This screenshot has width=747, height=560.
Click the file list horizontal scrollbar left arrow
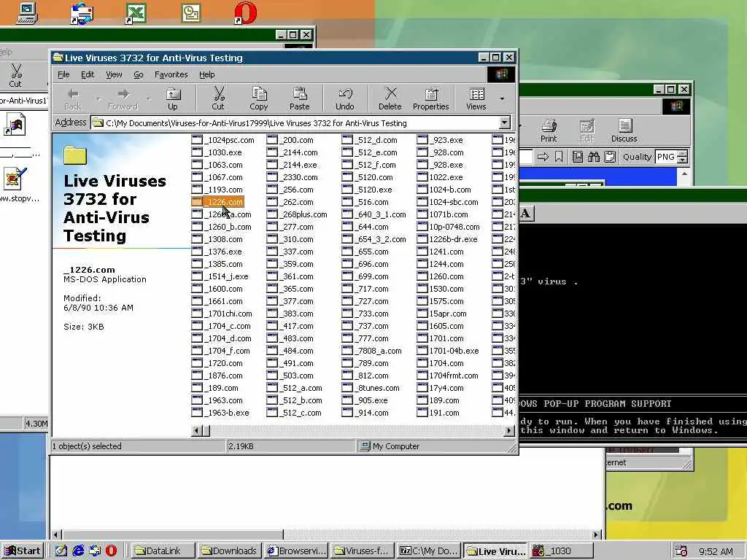[x=196, y=430]
